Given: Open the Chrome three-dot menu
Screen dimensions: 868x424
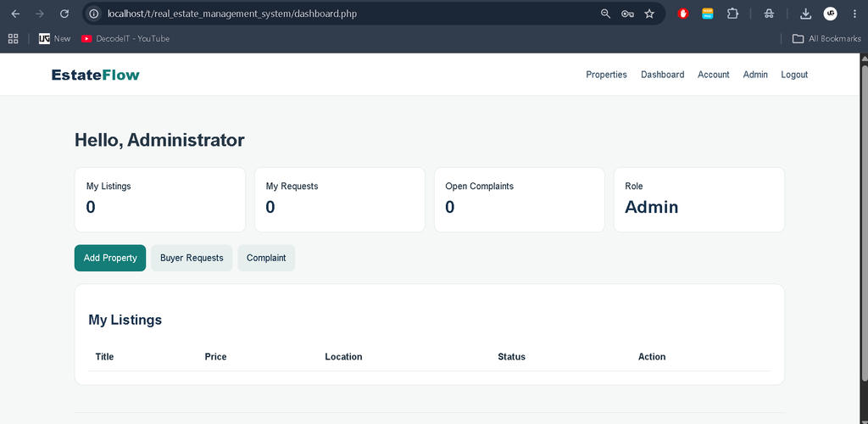Looking at the screenshot, I should pyautogui.click(x=854, y=14).
